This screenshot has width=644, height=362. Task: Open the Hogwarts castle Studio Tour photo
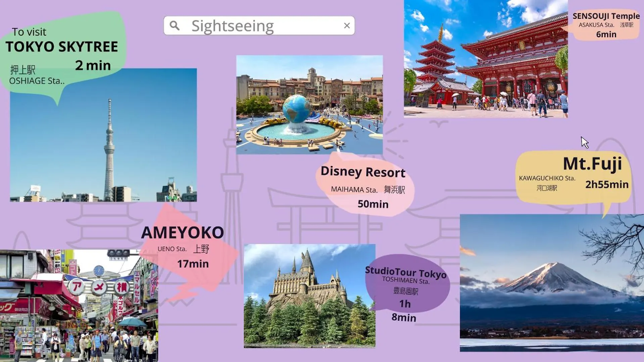click(309, 296)
